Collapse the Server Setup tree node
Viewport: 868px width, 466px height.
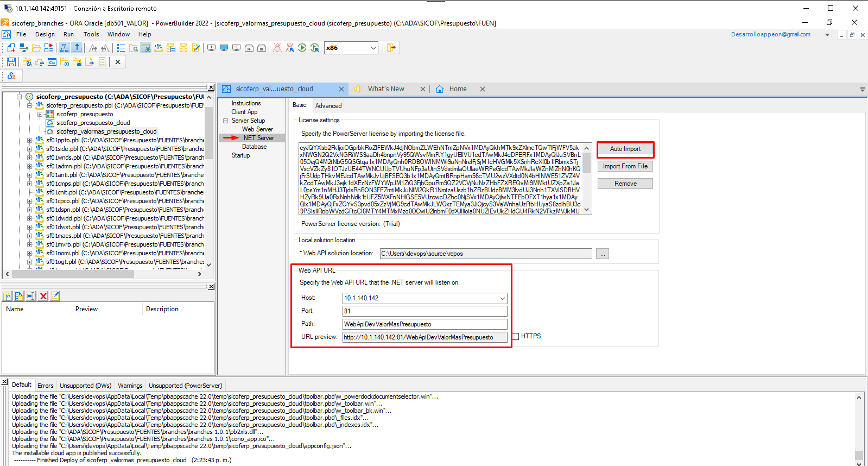point(225,121)
